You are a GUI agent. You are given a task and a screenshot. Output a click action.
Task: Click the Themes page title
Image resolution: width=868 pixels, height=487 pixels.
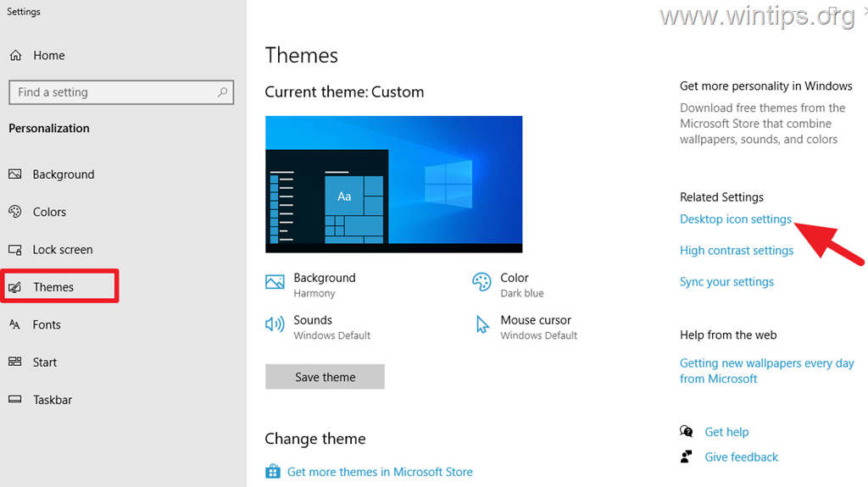(x=301, y=55)
